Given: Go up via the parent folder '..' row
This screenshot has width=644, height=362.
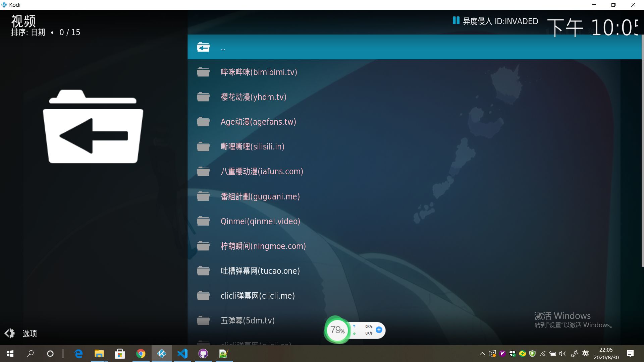Looking at the screenshot, I should click(x=414, y=47).
